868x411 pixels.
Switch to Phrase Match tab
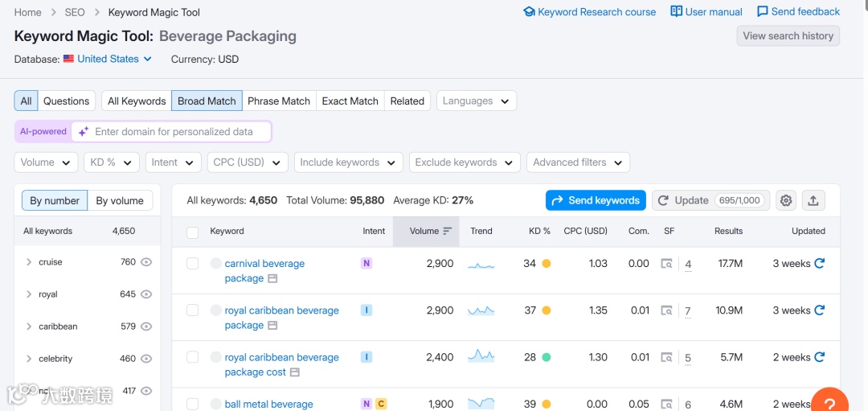[279, 101]
